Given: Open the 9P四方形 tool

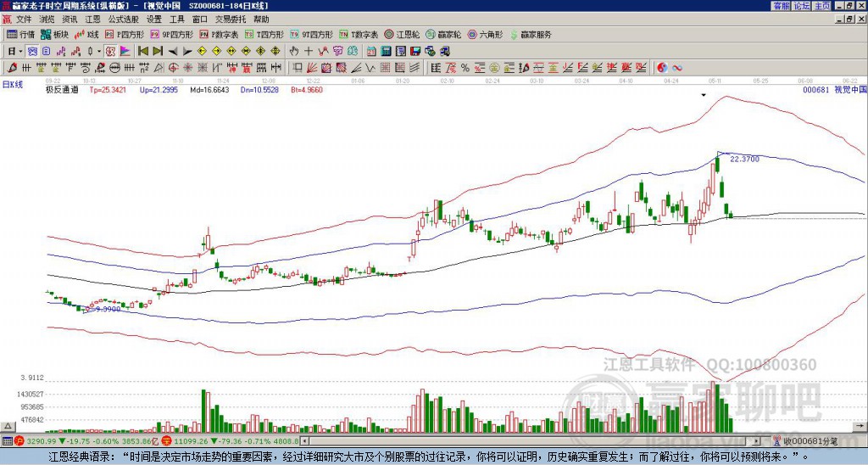Looking at the screenshot, I should pos(172,35).
